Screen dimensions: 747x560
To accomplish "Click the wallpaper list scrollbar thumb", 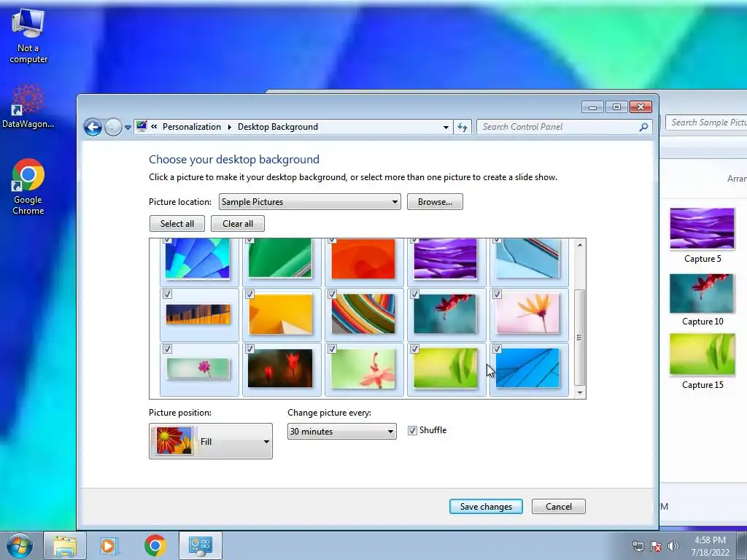I will point(580,337).
